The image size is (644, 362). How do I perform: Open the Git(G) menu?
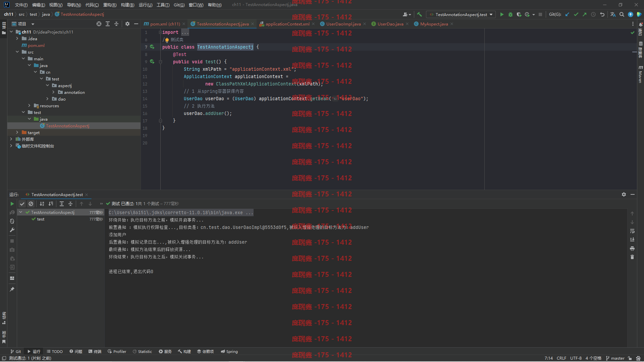179,5
